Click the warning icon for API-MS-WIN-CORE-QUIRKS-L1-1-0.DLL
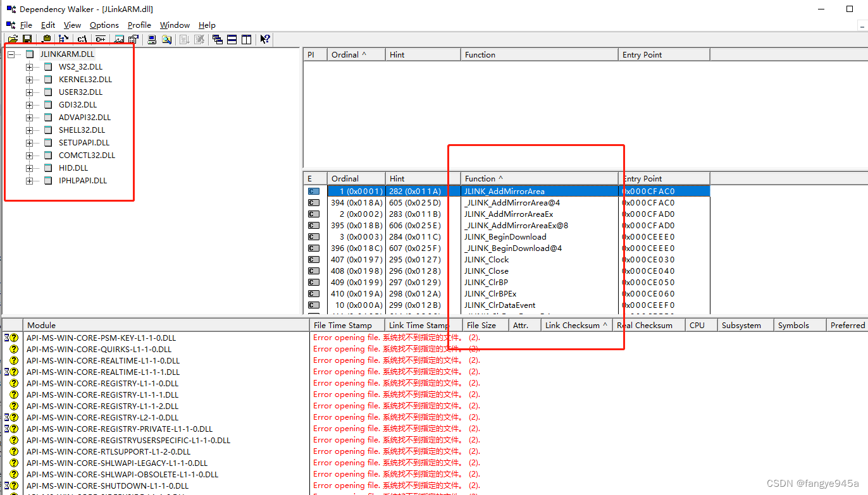 [x=14, y=349]
